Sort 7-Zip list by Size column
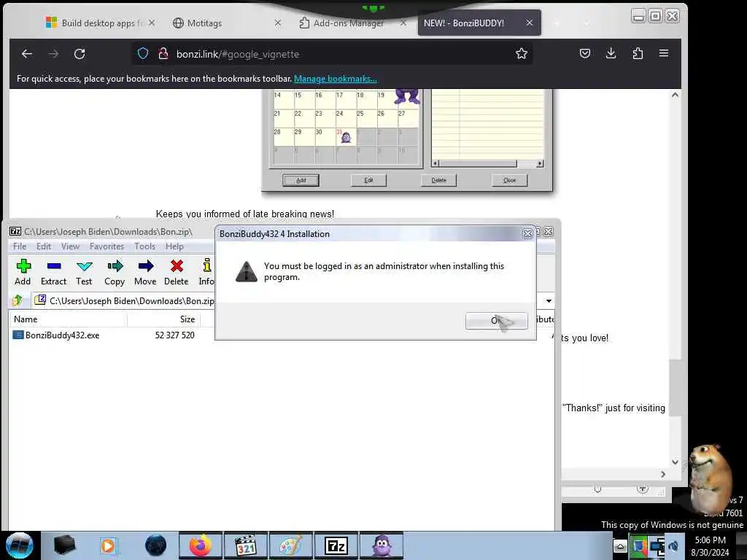The width and height of the screenshot is (747, 560). 163,319
